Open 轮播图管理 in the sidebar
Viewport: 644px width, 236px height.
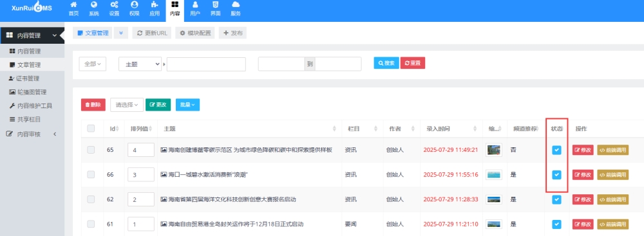point(32,92)
